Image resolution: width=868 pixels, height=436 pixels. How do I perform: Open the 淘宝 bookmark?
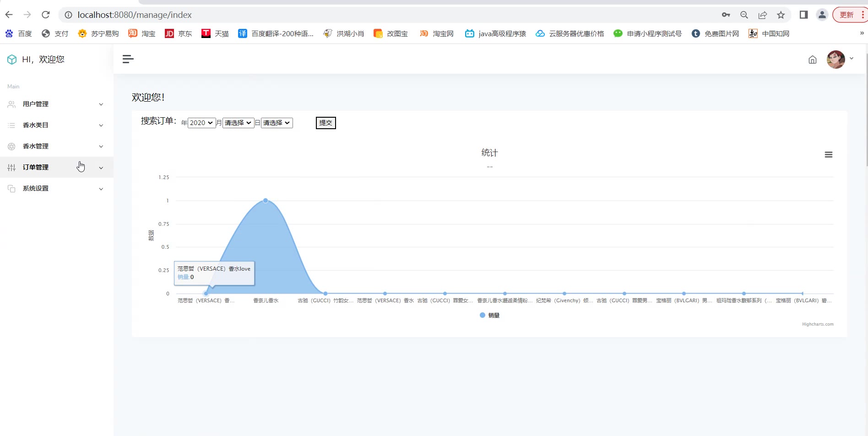(x=142, y=33)
